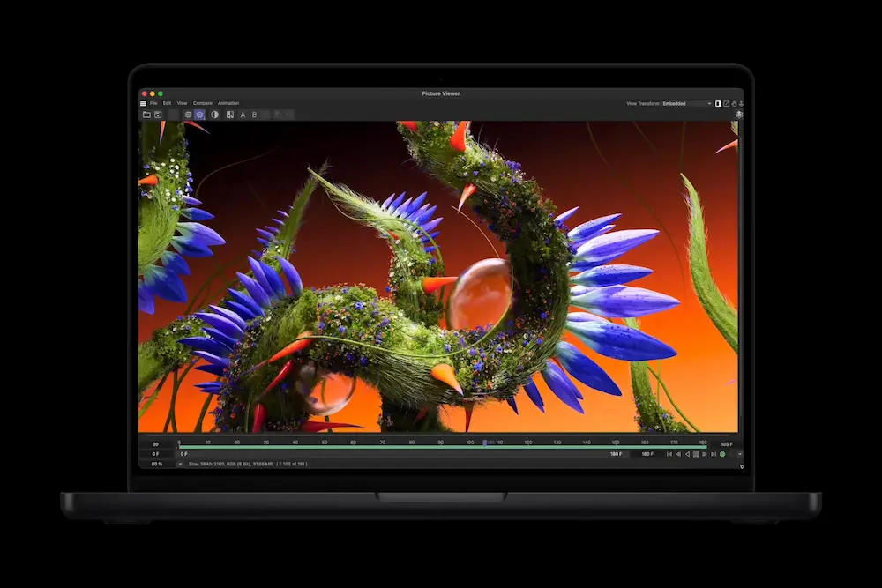Open the Compare menu
The height and width of the screenshot is (588, 882).
coord(203,103)
